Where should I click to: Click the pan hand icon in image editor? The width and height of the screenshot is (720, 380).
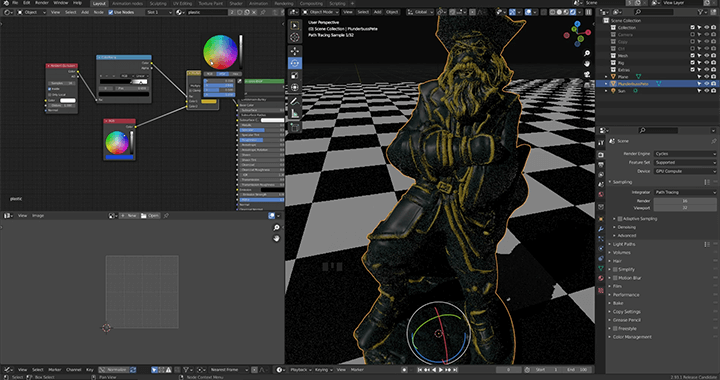coord(276,238)
